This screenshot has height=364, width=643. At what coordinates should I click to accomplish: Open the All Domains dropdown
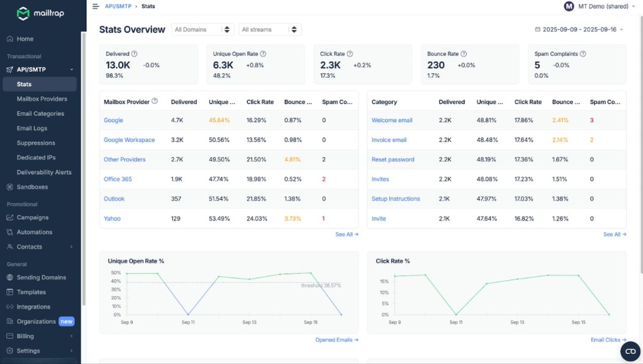coord(202,30)
